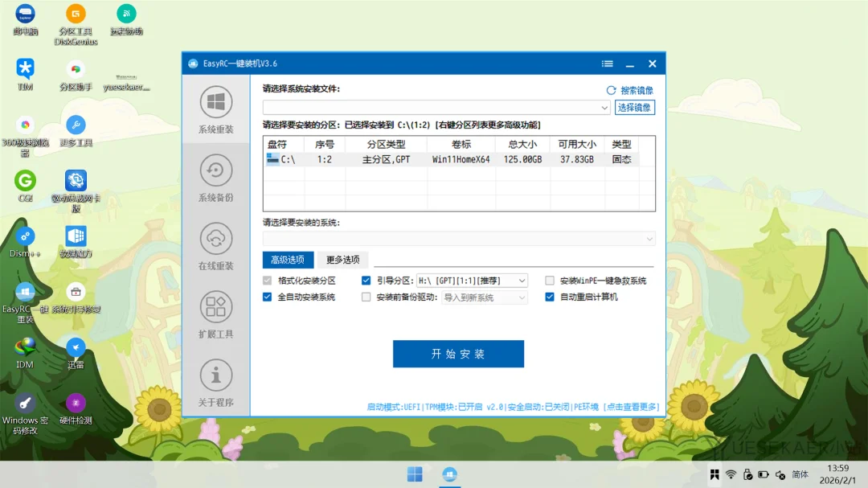Click the 搜索镜像 link

[637, 90]
